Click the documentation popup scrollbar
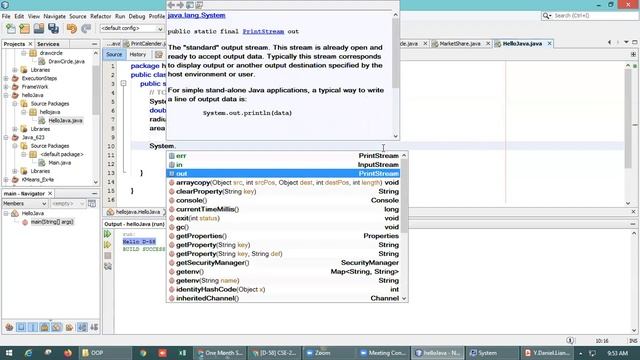Viewport: 640px width, 360px height. pyautogui.click(x=395, y=53)
